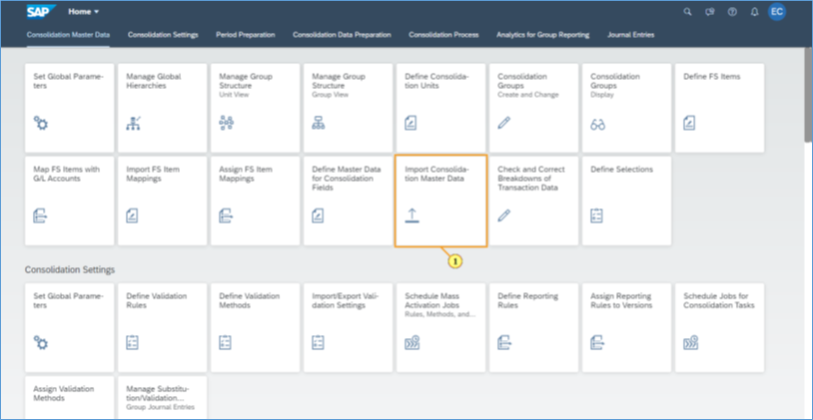Click the search magnifier icon in header

[x=686, y=12]
